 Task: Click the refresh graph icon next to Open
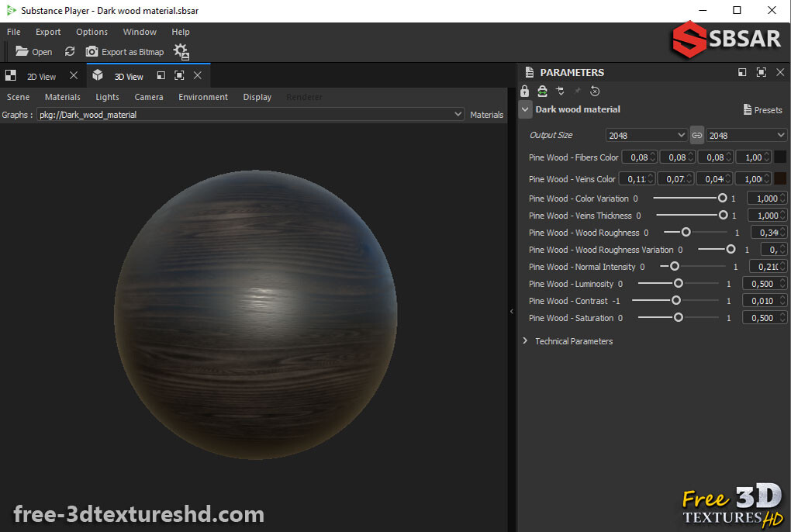(69, 52)
